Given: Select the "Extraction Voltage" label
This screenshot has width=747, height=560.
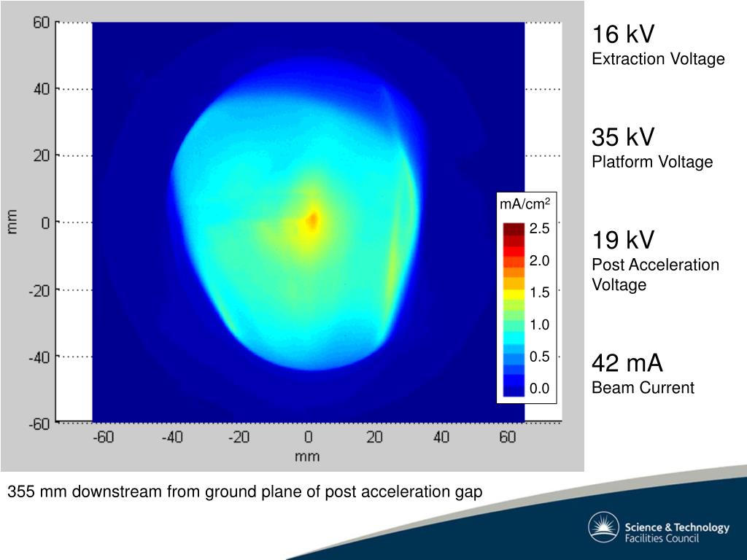Looking at the screenshot, I should [x=659, y=59].
